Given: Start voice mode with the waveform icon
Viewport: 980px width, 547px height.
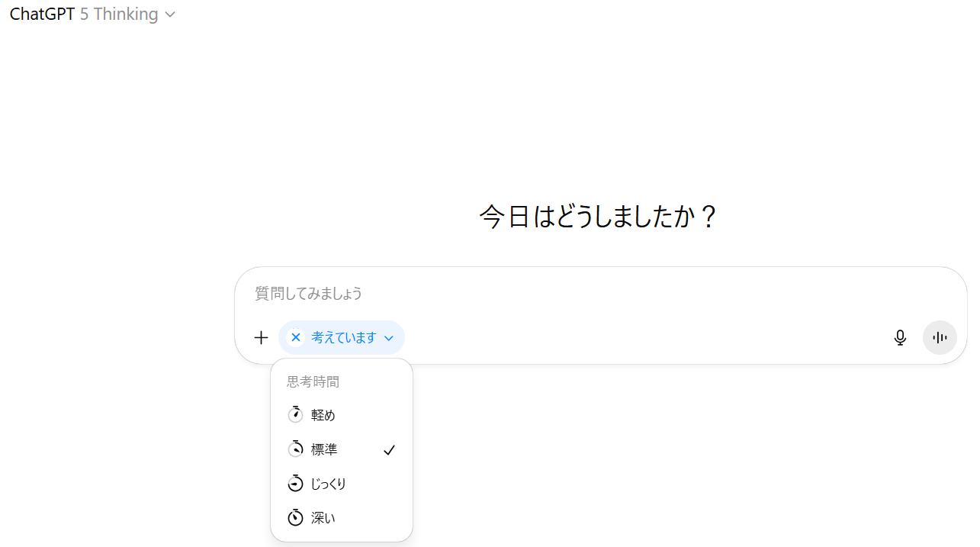Looking at the screenshot, I should pos(940,337).
